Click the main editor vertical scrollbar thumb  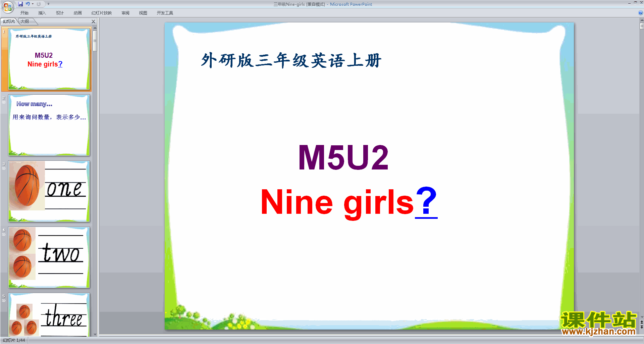pos(642,26)
